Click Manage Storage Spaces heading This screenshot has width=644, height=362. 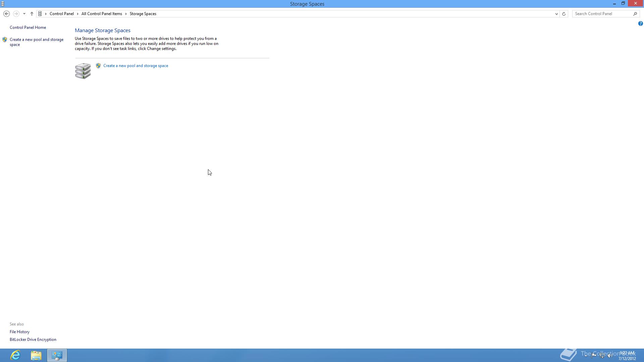click(x=103, y=31)
